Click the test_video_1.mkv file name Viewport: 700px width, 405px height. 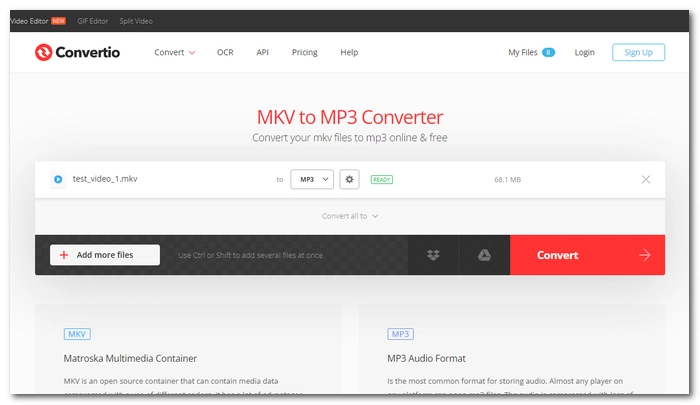point(105,179)
